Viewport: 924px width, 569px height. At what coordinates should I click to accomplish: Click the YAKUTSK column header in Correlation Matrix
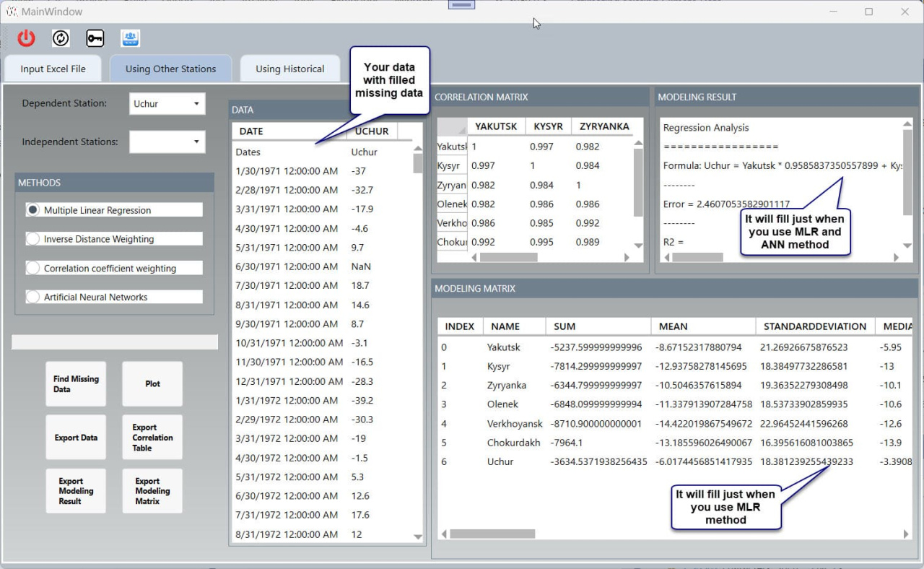pyautogui.click(x=496, y=126)
